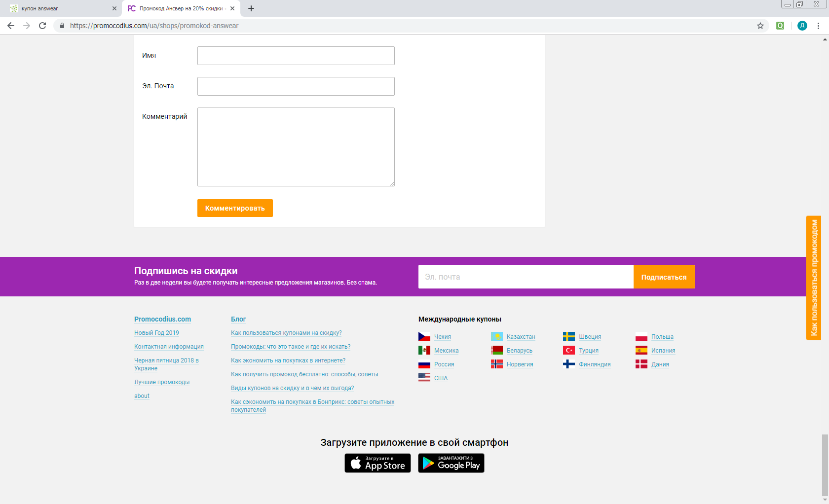The image size is (829, 504).
Task: Open 'Виды купонов на скидку' link
Action: pyautogui.click(x=292, y=388)
